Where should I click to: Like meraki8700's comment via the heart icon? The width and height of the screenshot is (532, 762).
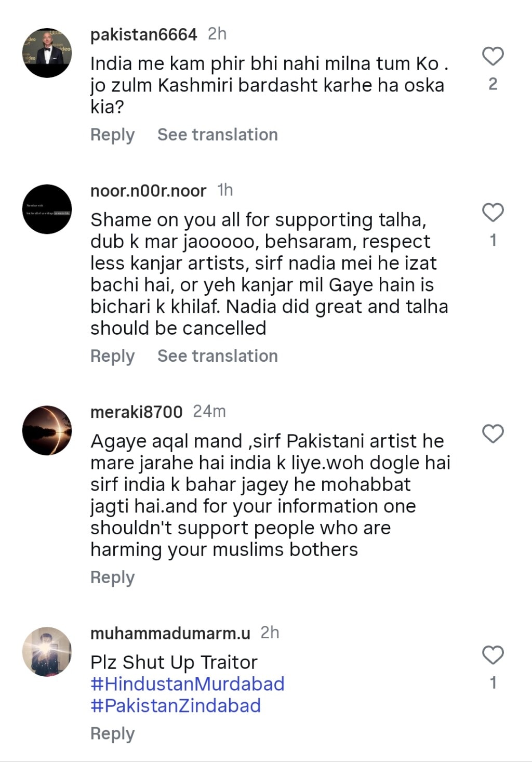click(493, 433)
